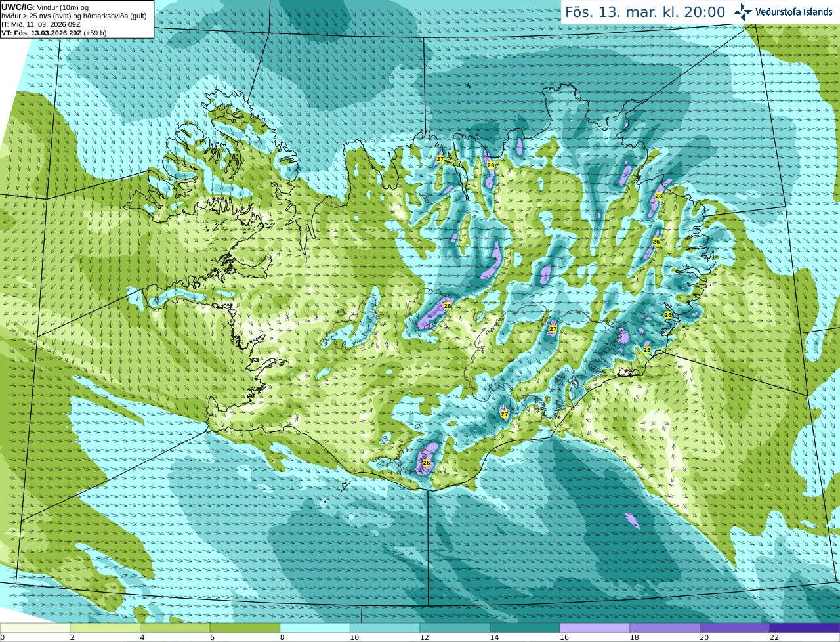Click the isolated purple wind patch offshore southeast
This screenshot has height=642, width=840.
point(632,521)
